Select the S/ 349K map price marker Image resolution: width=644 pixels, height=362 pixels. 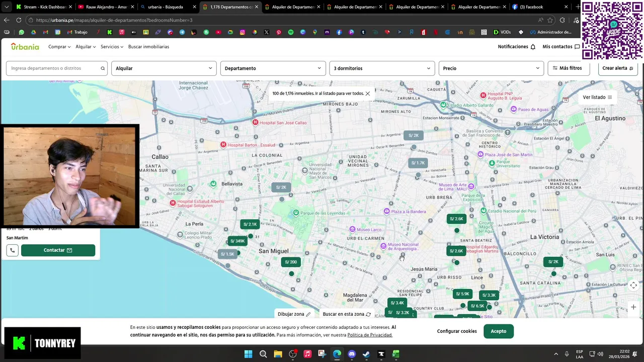pyautogui.click(x=237, y=241)
